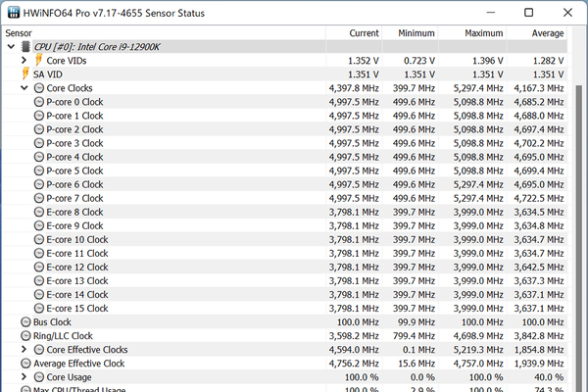Click the clock icon beside P-core 0 Clock
The height and width of the screenshot is (392, 588).
pos(39,102)
